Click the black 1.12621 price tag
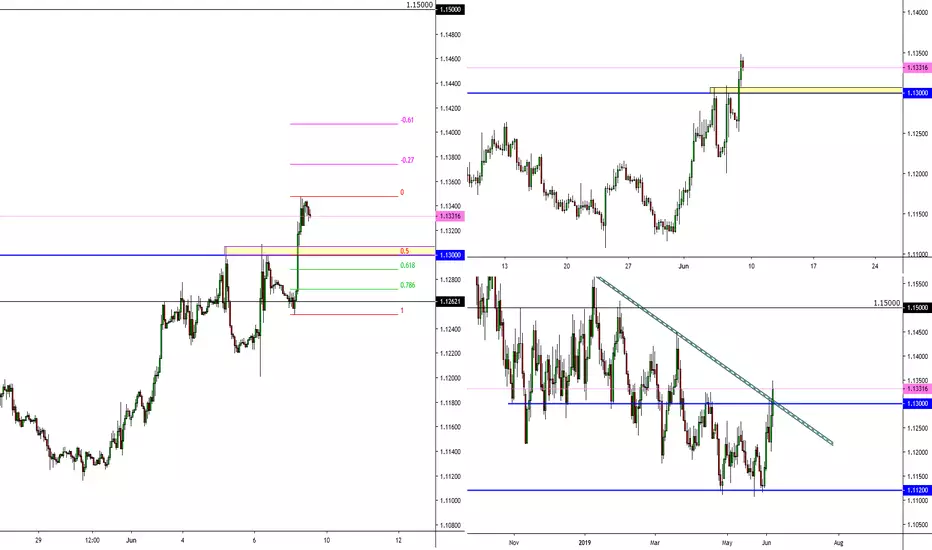This screenshot has width=932, height=550. [x=450, y=302]
